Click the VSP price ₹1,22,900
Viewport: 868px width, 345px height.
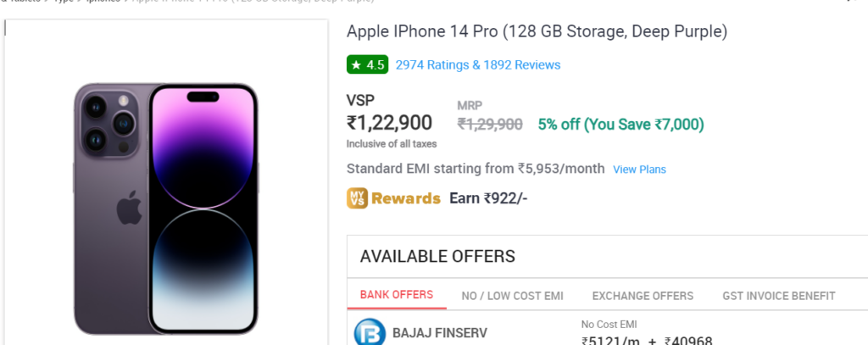coord(389,123)
